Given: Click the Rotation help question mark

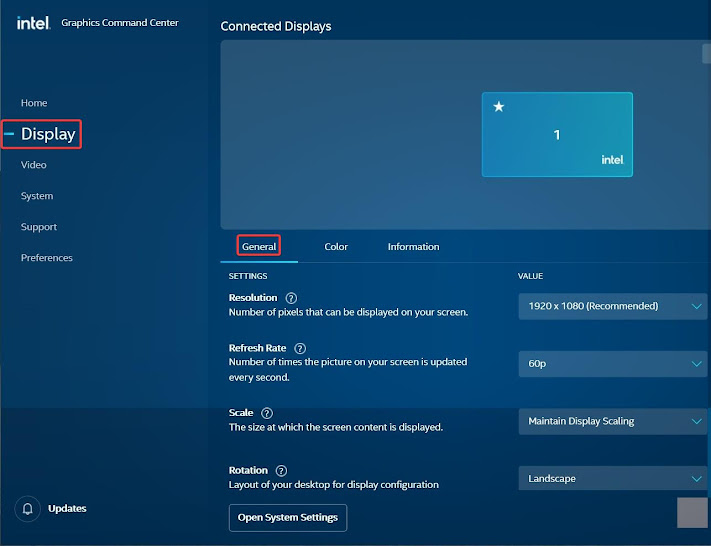Looking at the screenshot, I should 281,471.
